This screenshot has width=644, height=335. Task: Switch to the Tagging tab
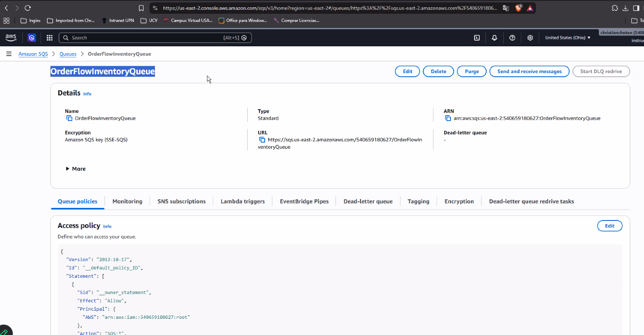(x=418, y=201)
